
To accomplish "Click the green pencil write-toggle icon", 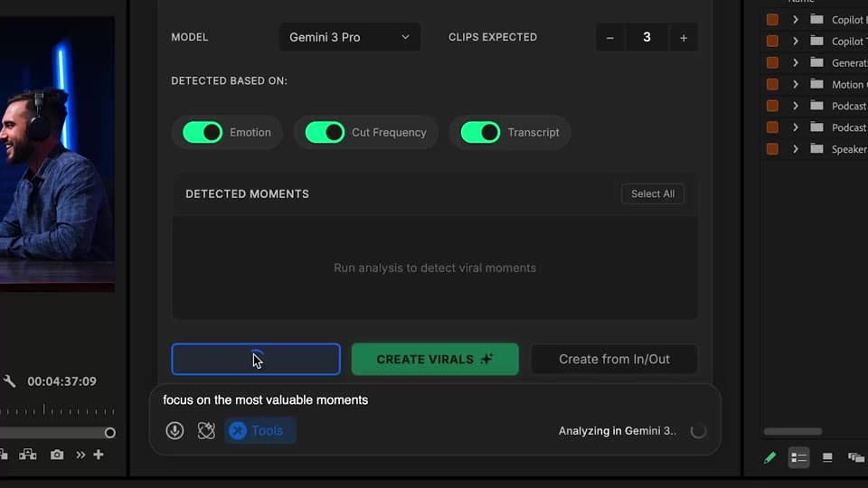I will point(769,457).
